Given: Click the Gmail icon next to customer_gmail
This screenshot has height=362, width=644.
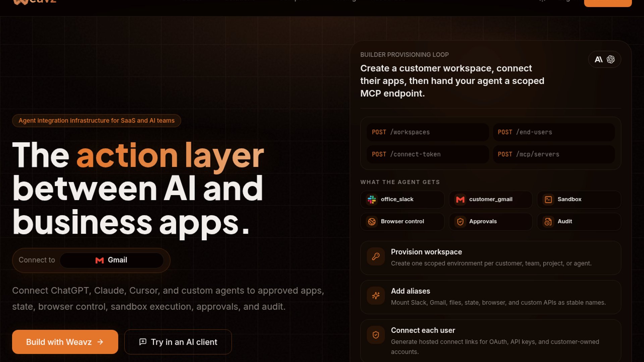Looking at the screenshot, I should [x=460, y=199].
